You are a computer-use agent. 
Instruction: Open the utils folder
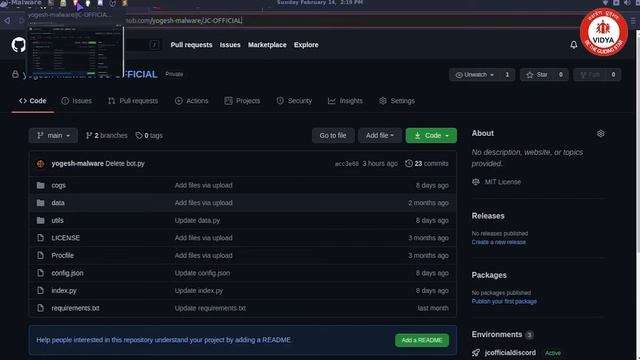pyautogui.click(x=58, y=220)
